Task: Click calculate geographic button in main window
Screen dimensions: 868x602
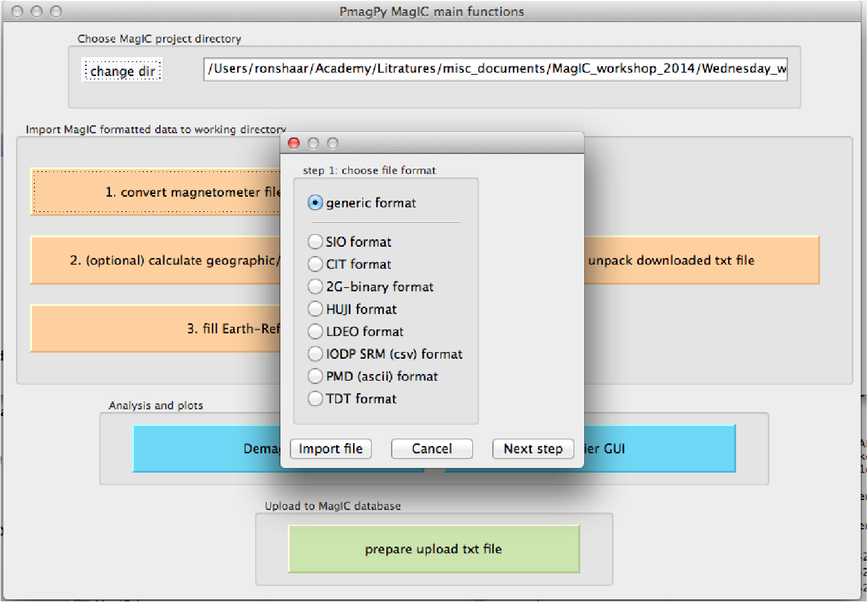Action: [x=156, y=260]
